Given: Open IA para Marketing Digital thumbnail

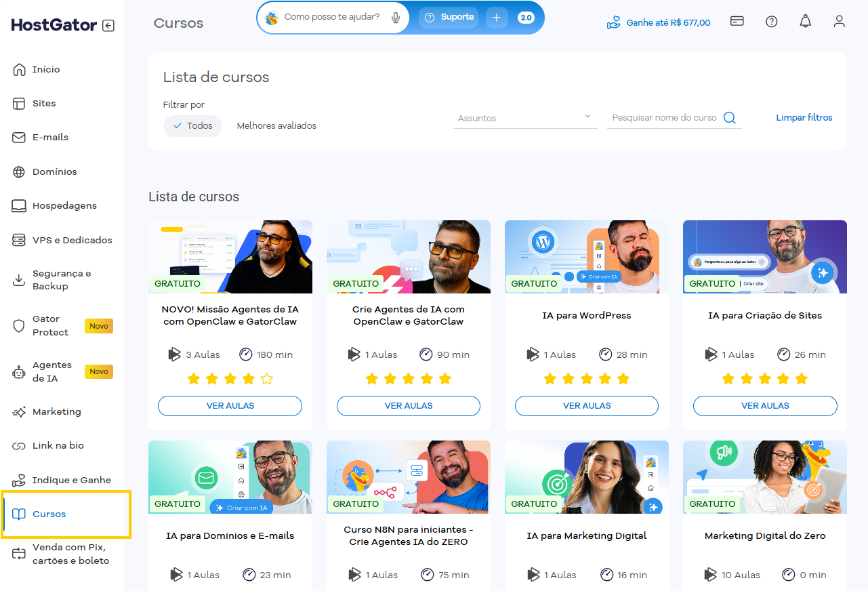Looking at the screenshot, I should point(587,477).
